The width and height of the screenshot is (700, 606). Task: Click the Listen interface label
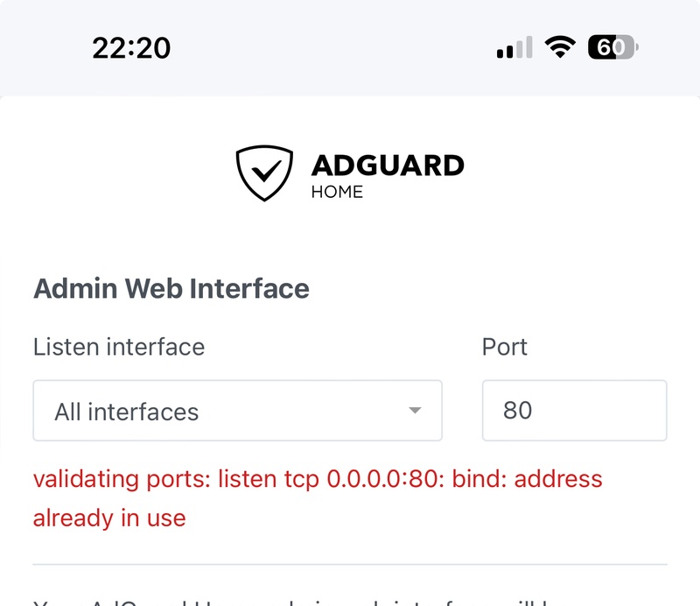tap(119, 347)
